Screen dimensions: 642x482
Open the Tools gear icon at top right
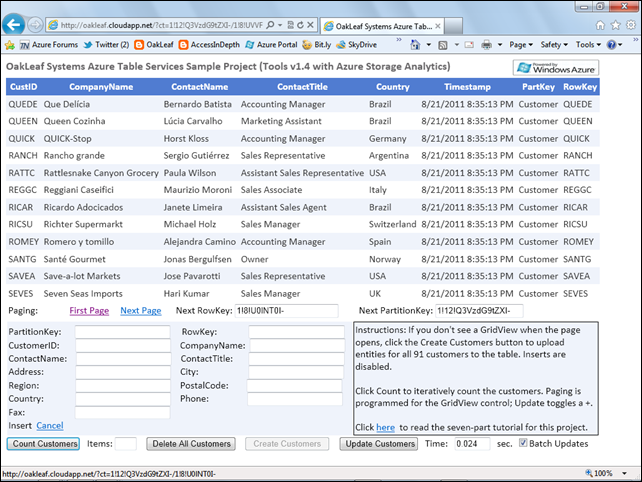click(631, 25)
